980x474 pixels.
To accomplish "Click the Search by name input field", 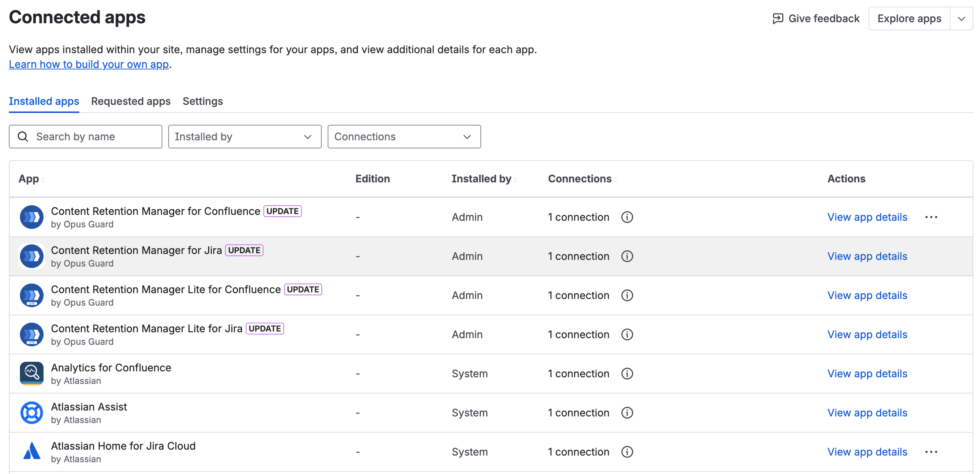I will 86,137.
